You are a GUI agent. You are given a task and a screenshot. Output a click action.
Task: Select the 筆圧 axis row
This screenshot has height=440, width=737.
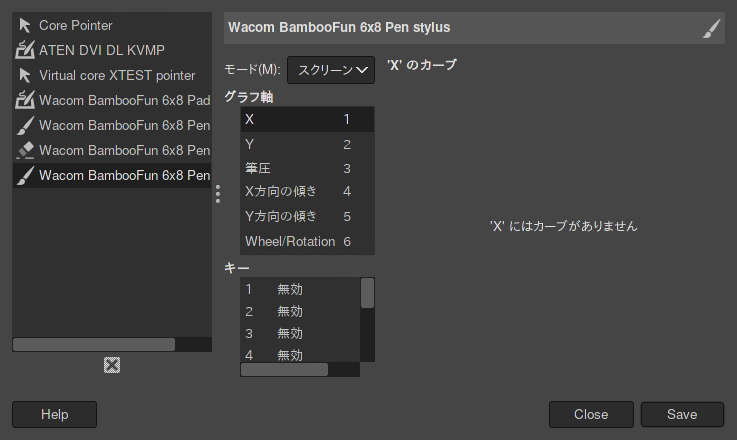(307, 168)
